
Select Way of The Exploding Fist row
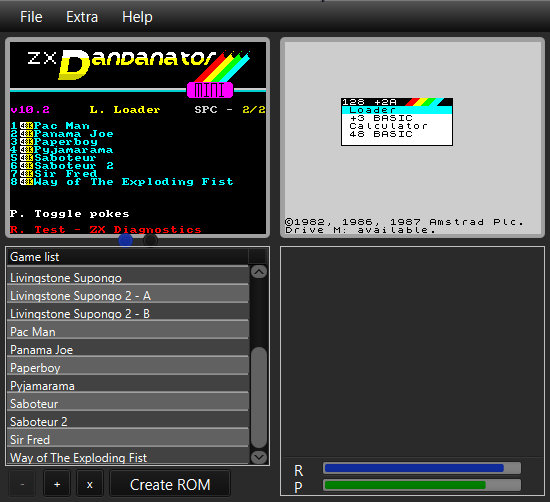[x=128, y=457]
